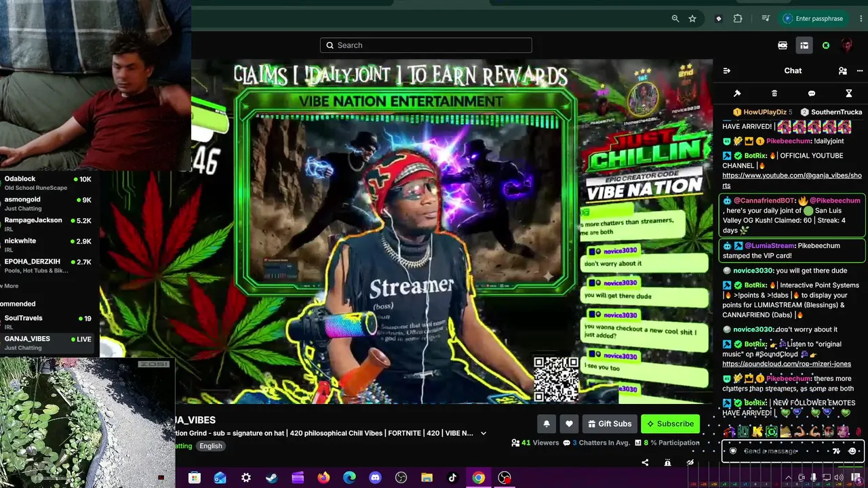Open TikTok from the taskbar

(x=452, y=478)
